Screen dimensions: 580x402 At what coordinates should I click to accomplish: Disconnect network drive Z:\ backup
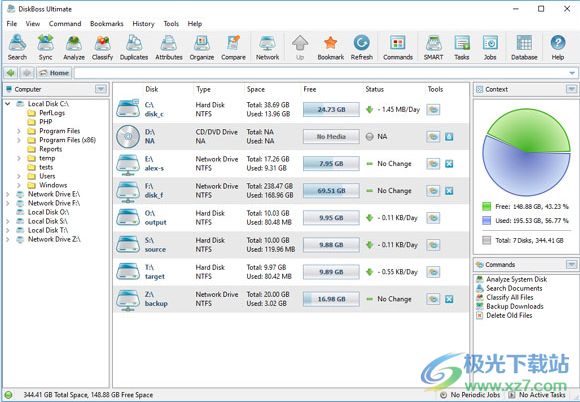tap(449, 299)
